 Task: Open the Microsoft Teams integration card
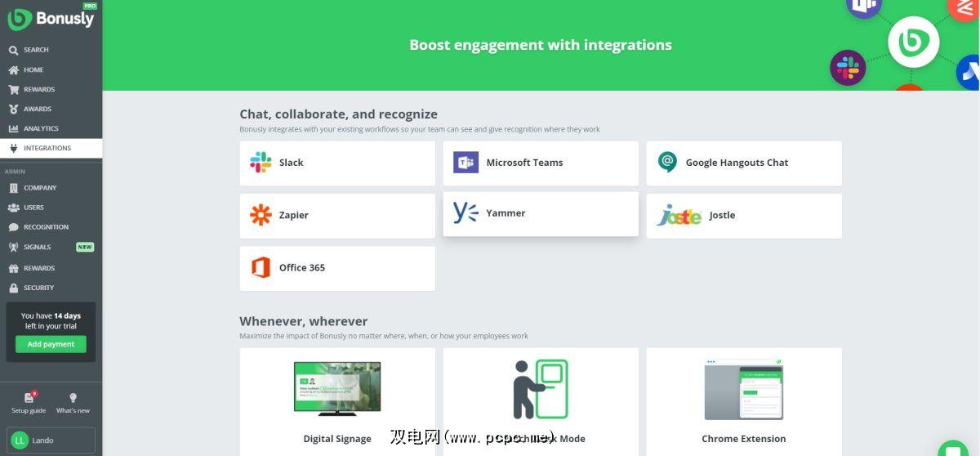click(541, 163)
